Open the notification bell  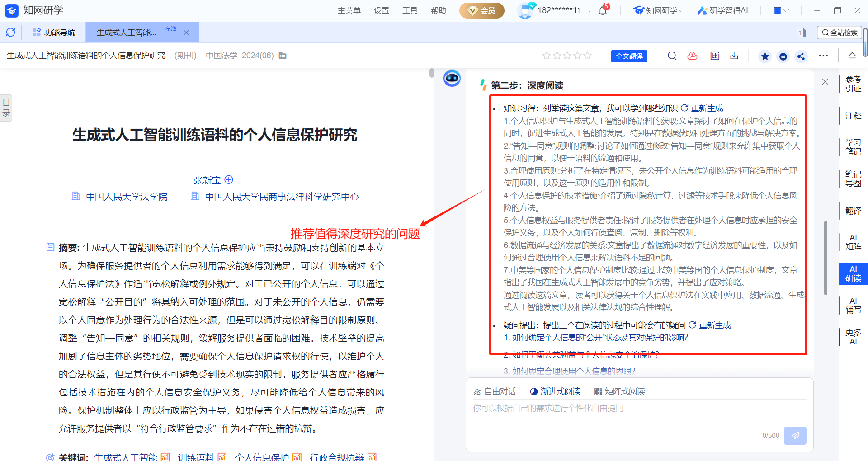(x=603, y=10)
